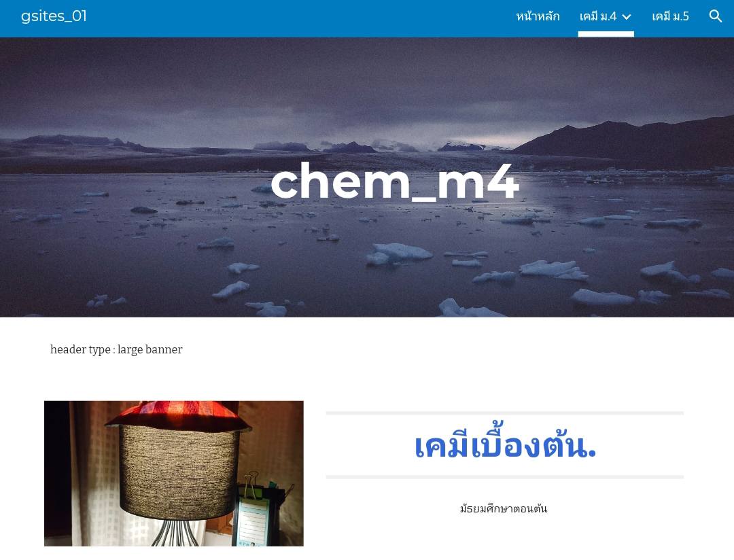Open the หน้าหลัก navigation item
The height and width of the screenshot is (560, 734).
point(538,16)
